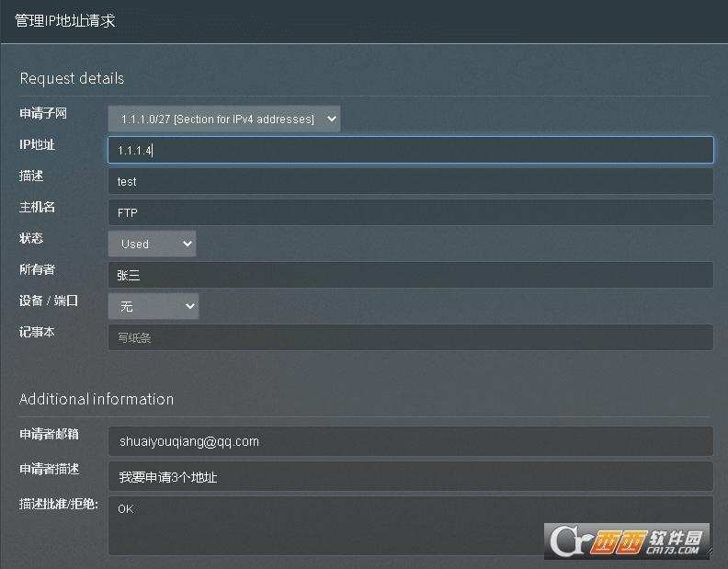Click the 申请子网 label

point(43,113)
